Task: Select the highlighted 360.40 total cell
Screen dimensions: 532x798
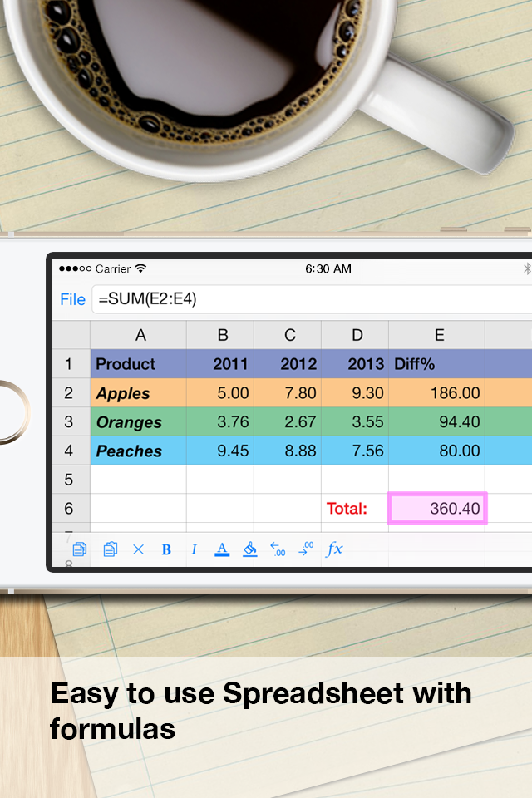Action: pos(437,509)
